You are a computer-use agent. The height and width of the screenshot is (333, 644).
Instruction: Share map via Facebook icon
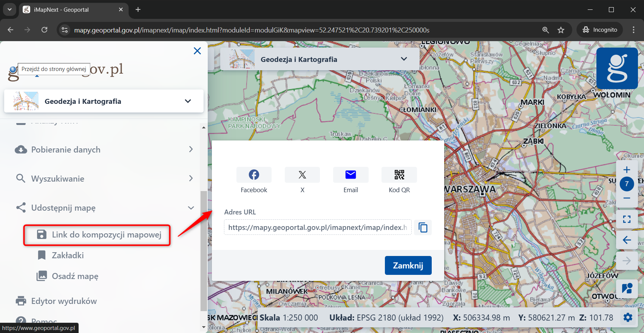click(254, 175)
